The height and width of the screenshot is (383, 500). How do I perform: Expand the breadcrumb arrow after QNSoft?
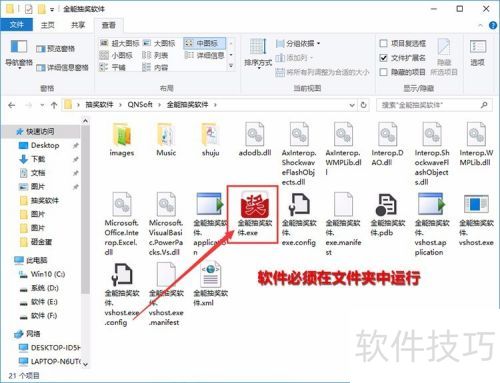pos(160,105)
